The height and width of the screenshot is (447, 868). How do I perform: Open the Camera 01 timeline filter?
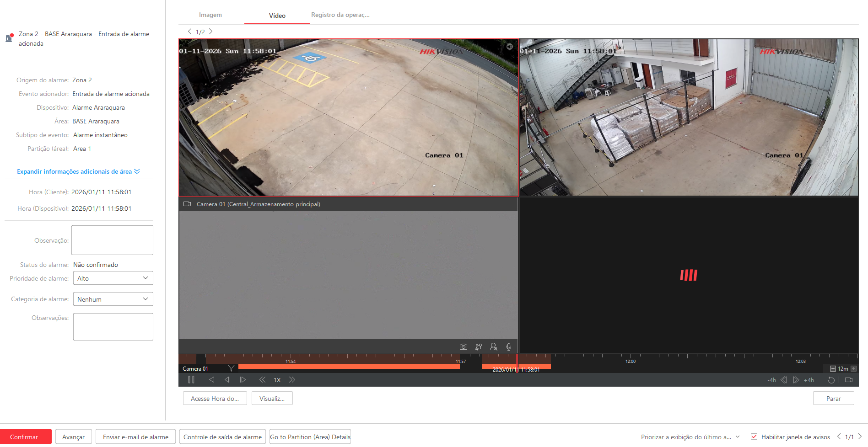point(231,368)
